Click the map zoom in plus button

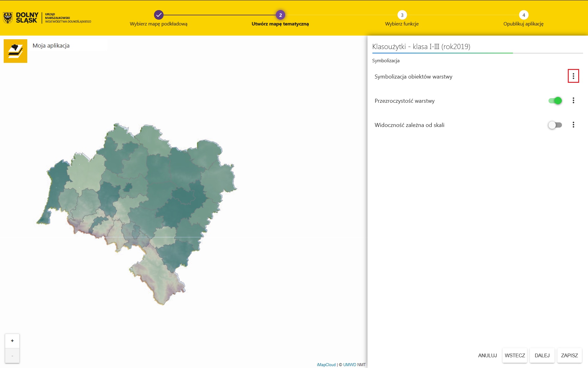click(x=12, y=341)
